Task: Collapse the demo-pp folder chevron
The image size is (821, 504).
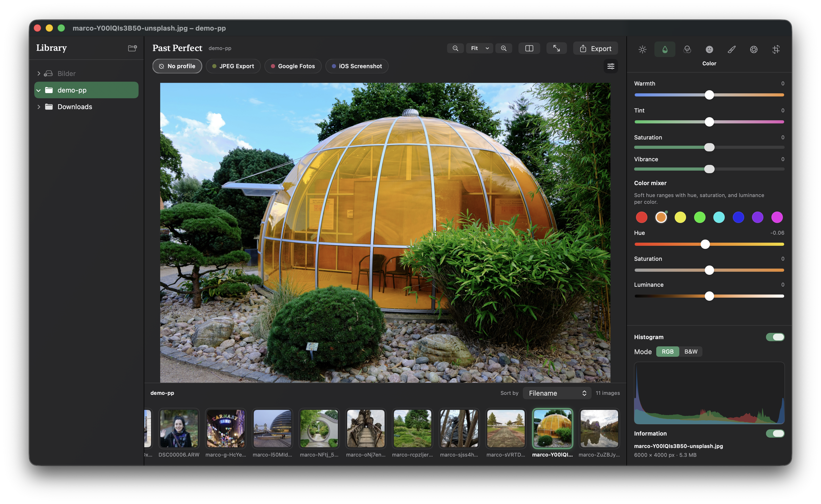Action: (x=39, y=90)
